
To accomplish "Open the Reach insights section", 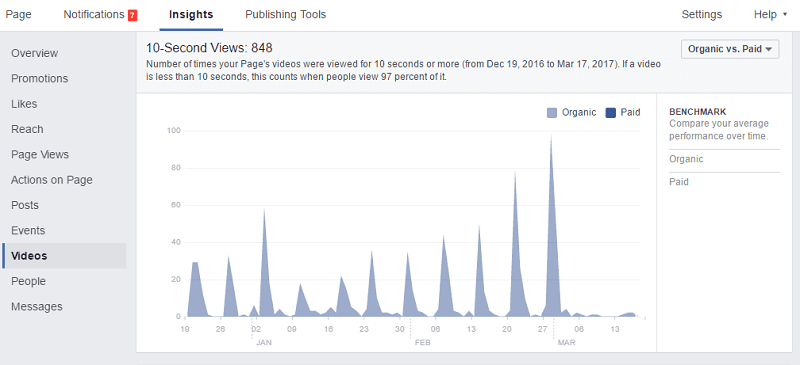I will coord(27,129).
